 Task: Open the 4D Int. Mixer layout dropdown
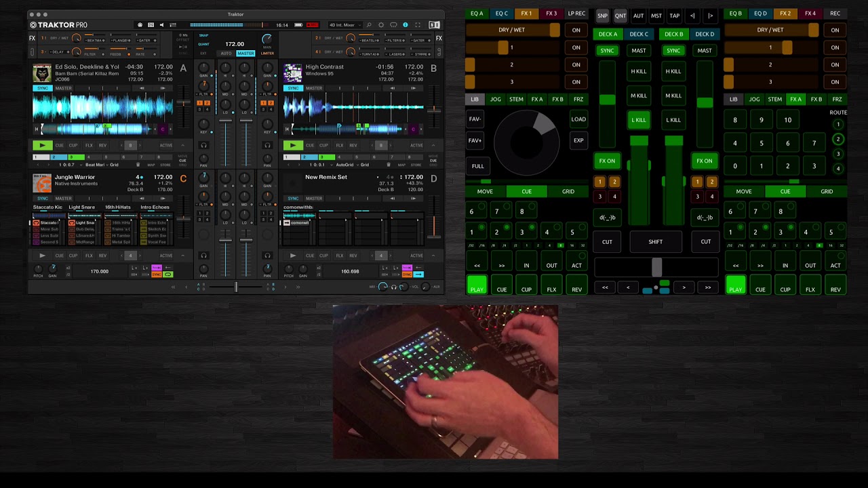point(345,25)
